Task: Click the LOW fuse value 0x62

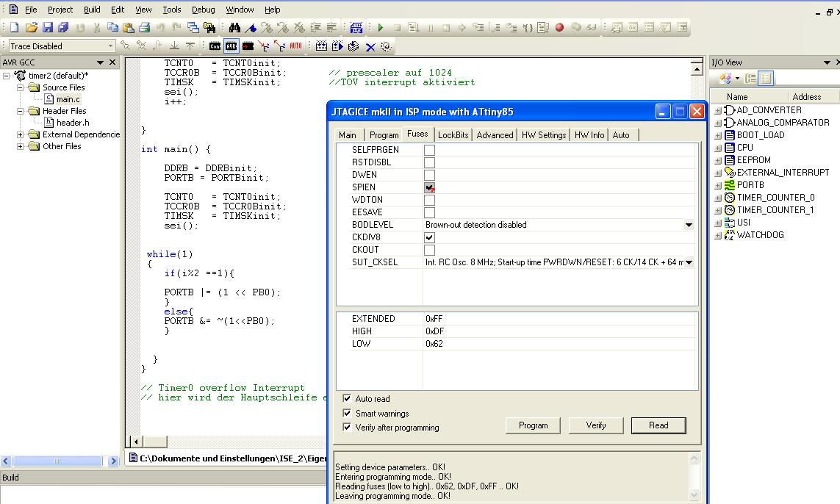Action: point(434,344)
